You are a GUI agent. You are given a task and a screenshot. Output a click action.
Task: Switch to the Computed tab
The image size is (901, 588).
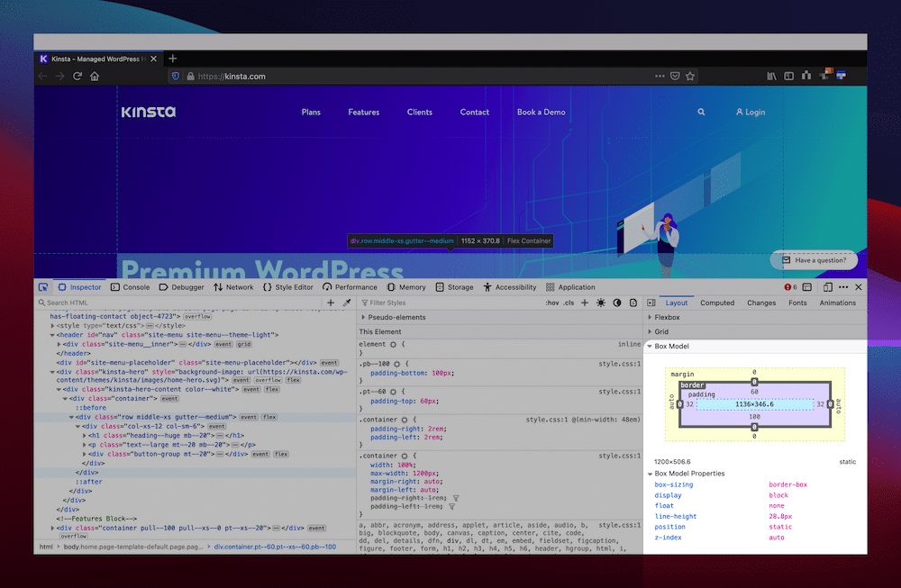717,303
